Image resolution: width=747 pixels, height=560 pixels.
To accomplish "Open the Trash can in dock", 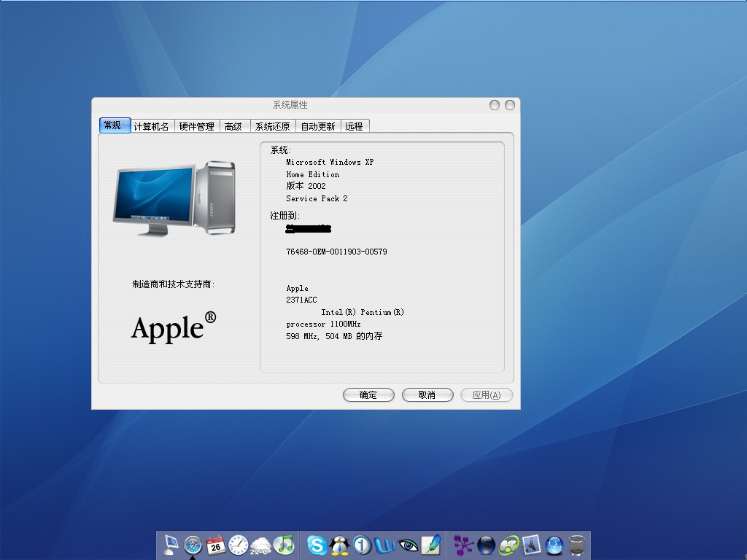I will (577, 545).
